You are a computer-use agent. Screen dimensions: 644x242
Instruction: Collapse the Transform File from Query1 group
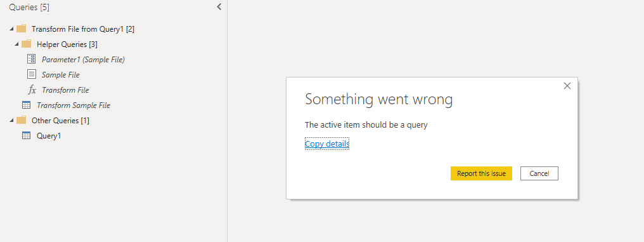click(11, 29)
